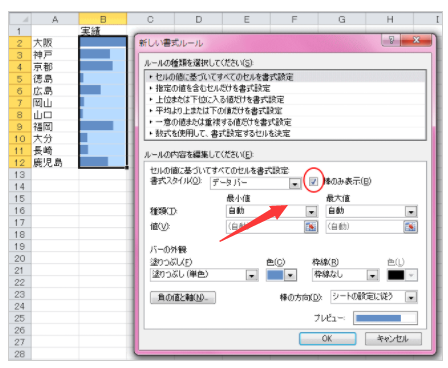This screenshot has height=368, width=448.
Task: Select row 20 header
Action: tap(20, 258)
